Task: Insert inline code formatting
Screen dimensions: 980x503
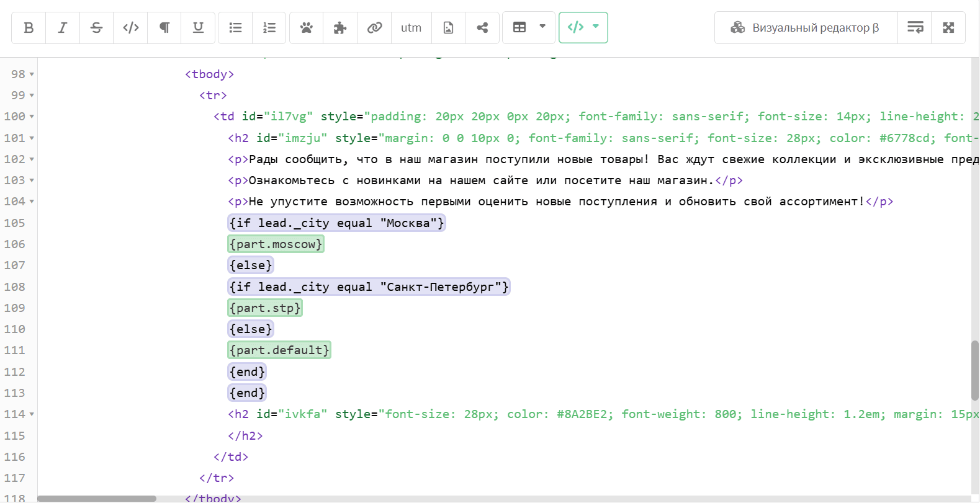Action: tap(130, 28)
